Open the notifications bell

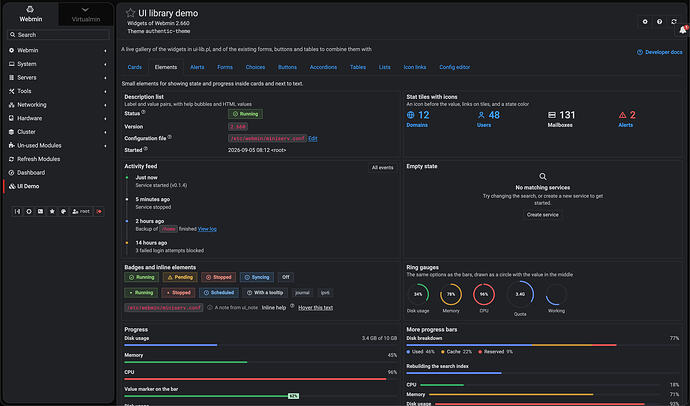pyautogui.click(x=683, y=30)
